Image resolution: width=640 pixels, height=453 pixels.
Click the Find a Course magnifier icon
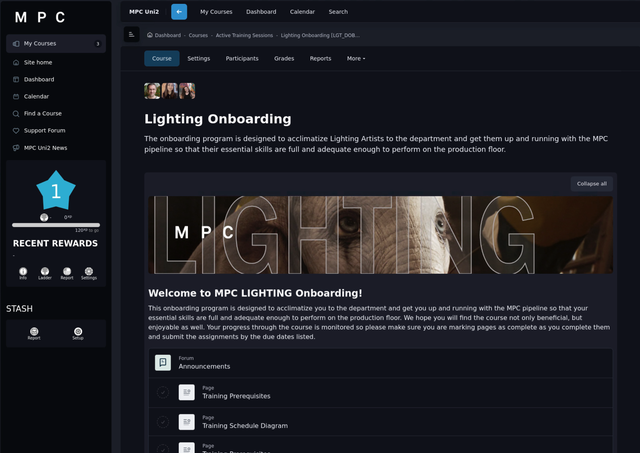16,114
